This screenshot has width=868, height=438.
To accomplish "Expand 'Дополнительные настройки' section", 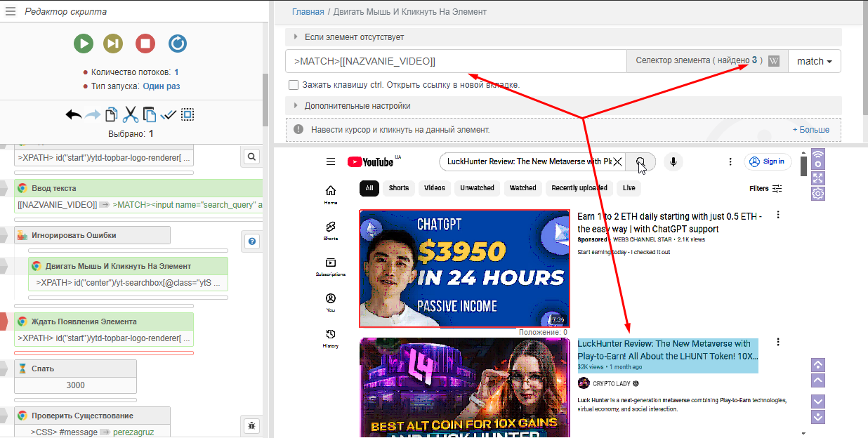I will 357,106.
